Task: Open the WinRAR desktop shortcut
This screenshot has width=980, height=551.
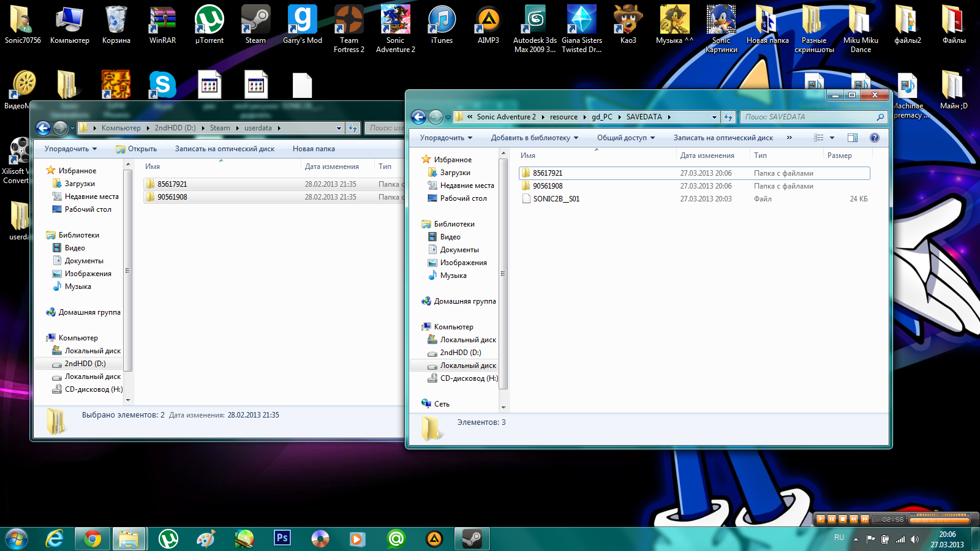Action: 162,24
